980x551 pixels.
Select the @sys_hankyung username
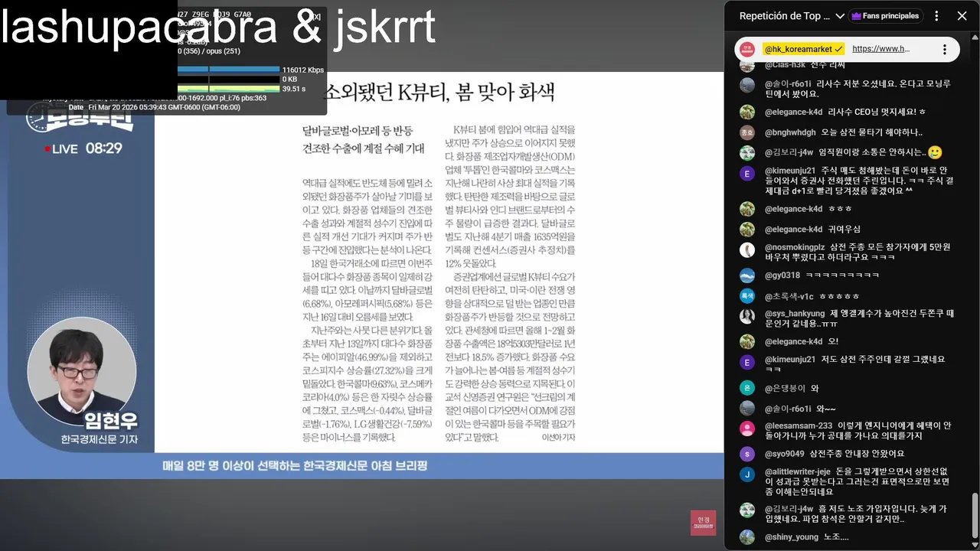(795, 314)
